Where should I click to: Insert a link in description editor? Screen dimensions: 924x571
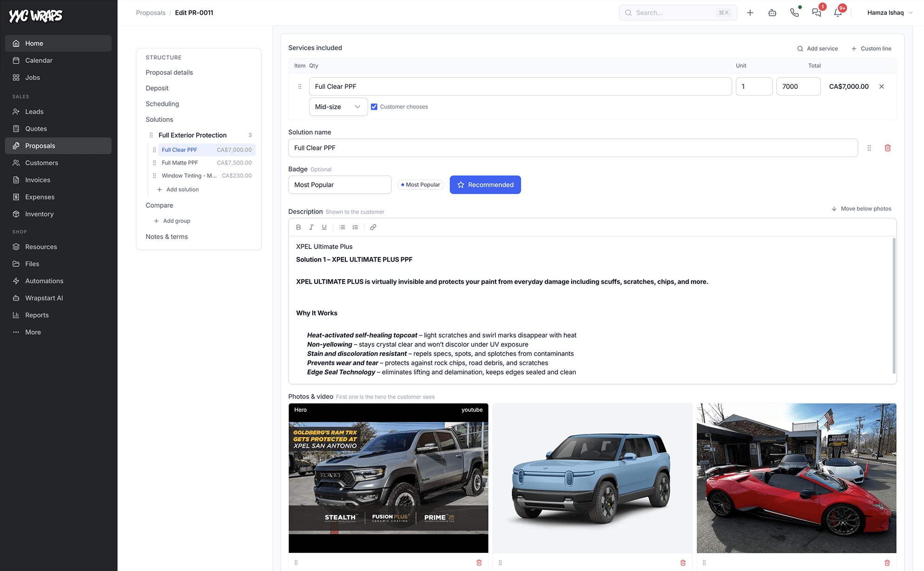coord(373,227)
